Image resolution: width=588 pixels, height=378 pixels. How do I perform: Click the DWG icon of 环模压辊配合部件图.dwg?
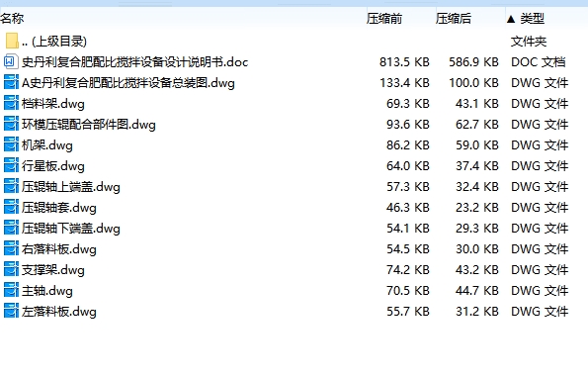point(11,124)
